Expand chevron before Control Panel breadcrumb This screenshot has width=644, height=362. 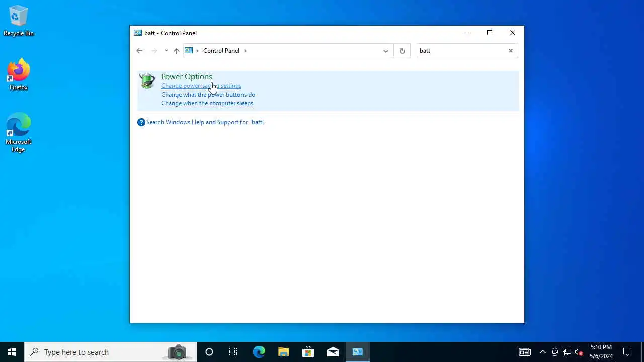pos(198,51)
